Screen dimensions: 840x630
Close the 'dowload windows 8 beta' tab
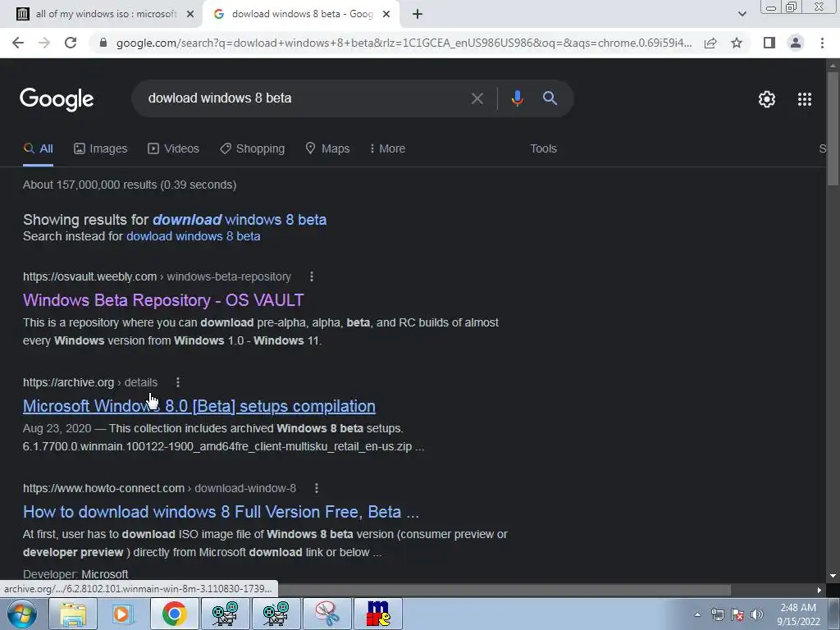click(x=386, y=14)
